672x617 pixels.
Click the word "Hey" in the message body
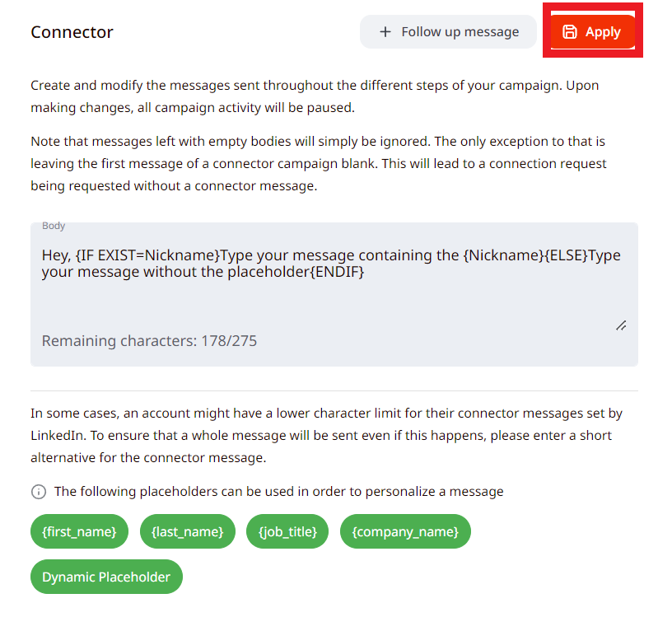click(x=54, y=255)
